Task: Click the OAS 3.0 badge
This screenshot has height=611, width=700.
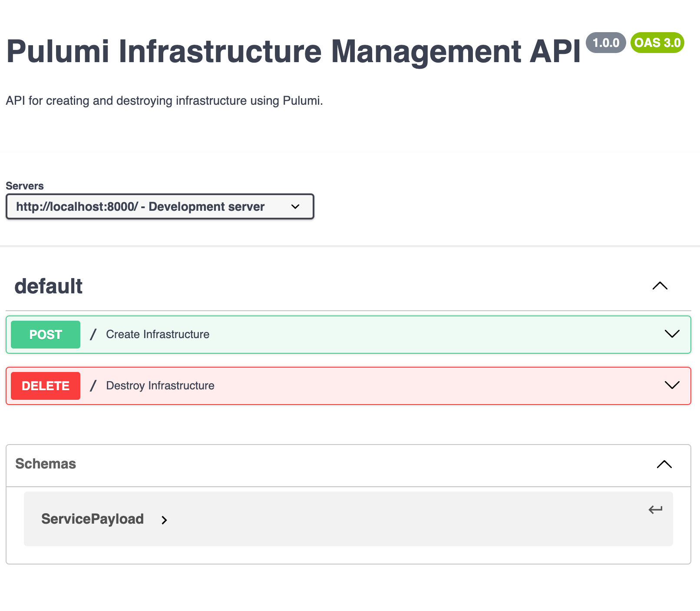Action: (657, 43)
